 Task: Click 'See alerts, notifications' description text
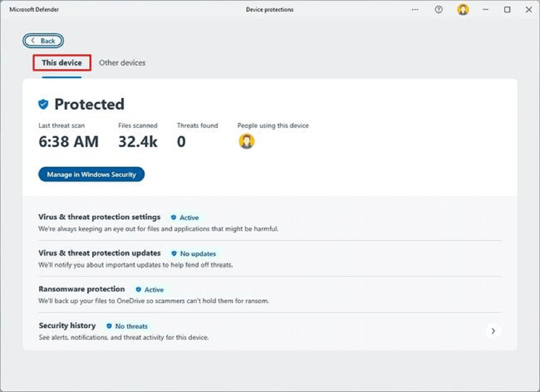(x=124, y=337)
